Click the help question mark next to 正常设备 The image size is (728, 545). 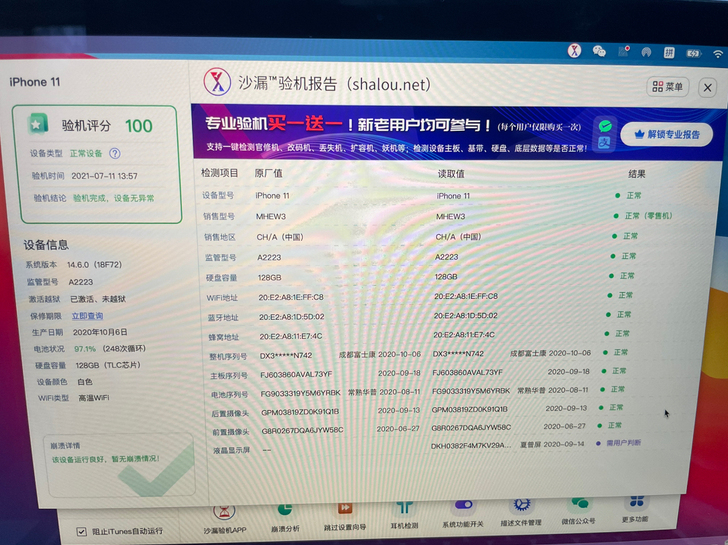pyautogui.click(x=115, y=153)
